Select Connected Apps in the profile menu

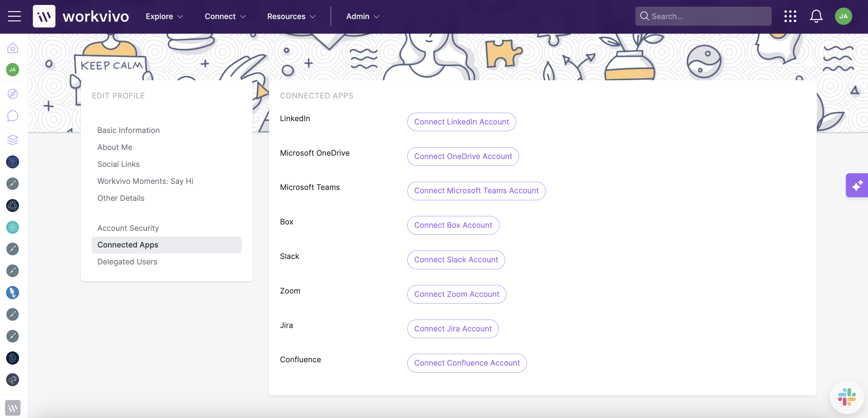(x=167, y=245)
